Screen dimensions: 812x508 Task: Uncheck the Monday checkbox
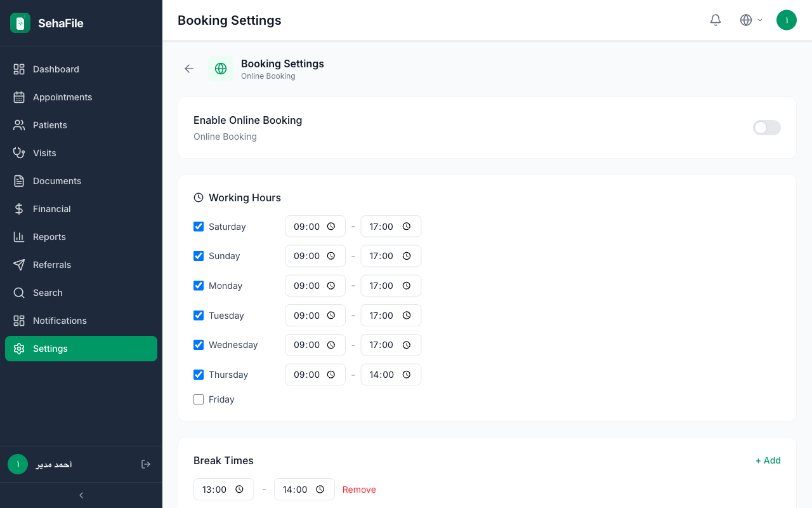[199, 286]
